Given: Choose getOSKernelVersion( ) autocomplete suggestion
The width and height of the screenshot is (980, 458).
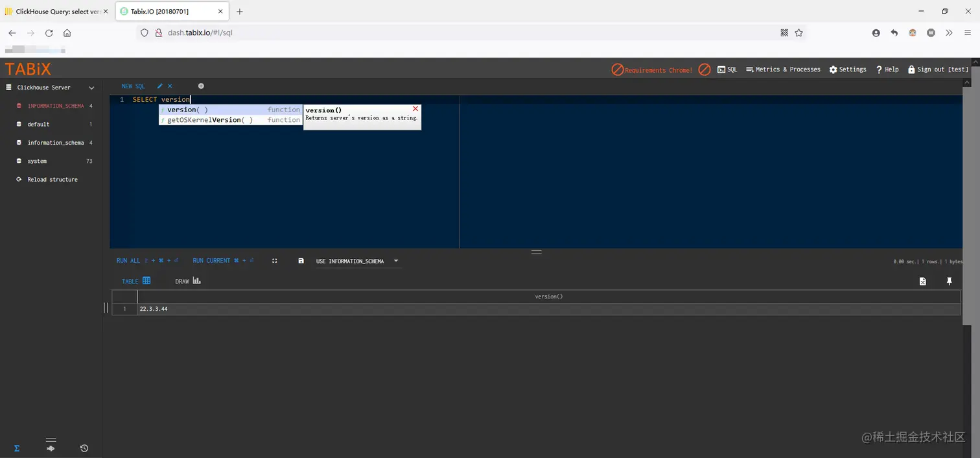Looking at the screenshot, I should [231, 120].
